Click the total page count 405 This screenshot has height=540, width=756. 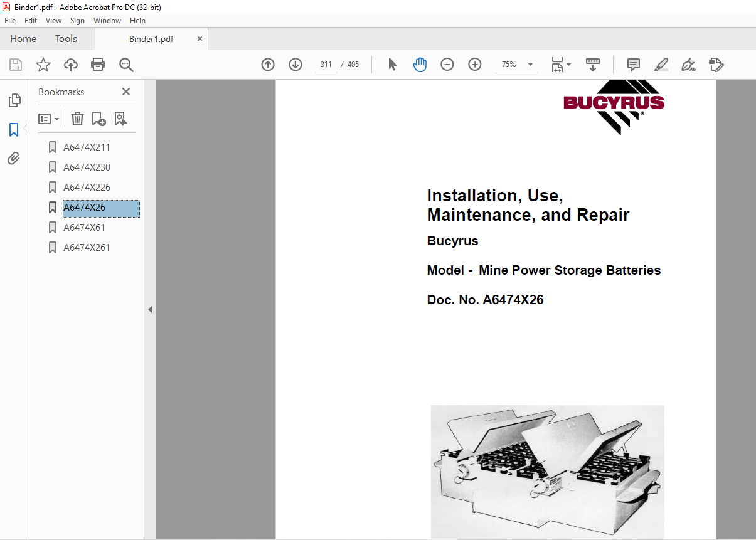(353, 65)
